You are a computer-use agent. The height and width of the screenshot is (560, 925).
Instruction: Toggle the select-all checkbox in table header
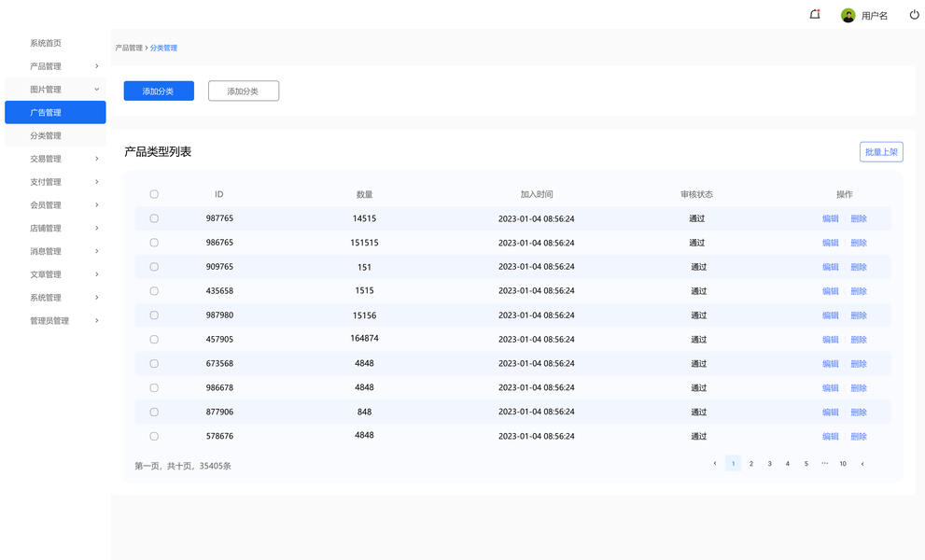[154, 194]
